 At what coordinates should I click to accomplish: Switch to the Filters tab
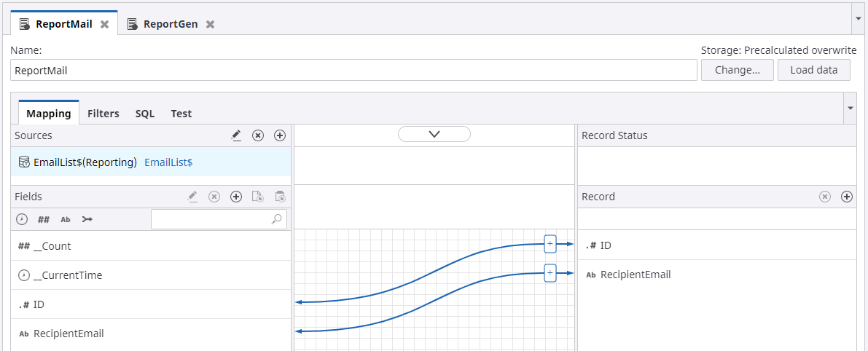(x=103, y=114)
